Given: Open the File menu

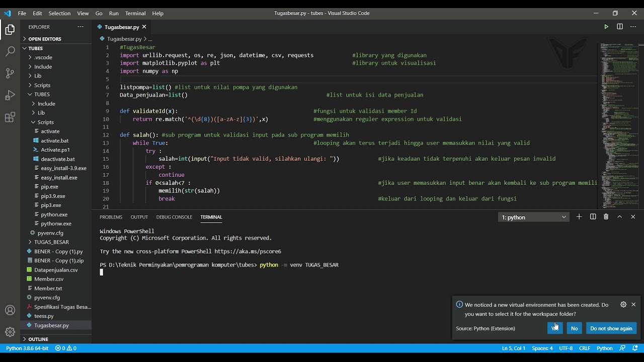Looking at the screenshot, I should 22,13.
